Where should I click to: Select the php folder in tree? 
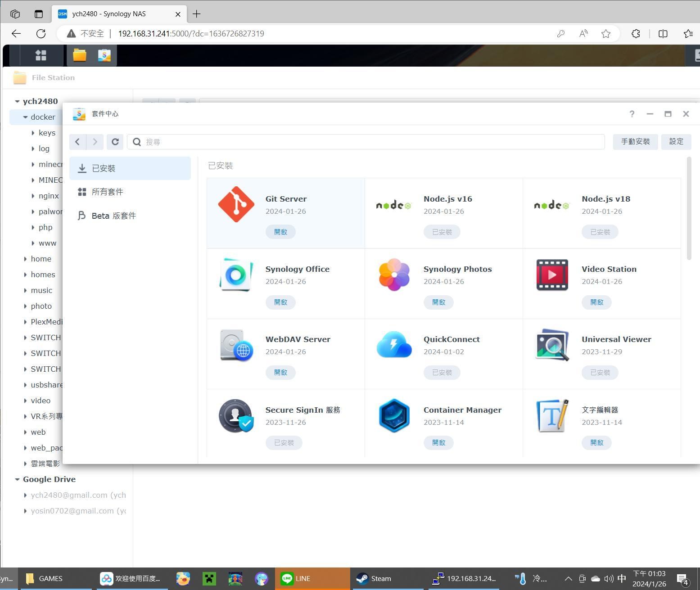(45, 227)
